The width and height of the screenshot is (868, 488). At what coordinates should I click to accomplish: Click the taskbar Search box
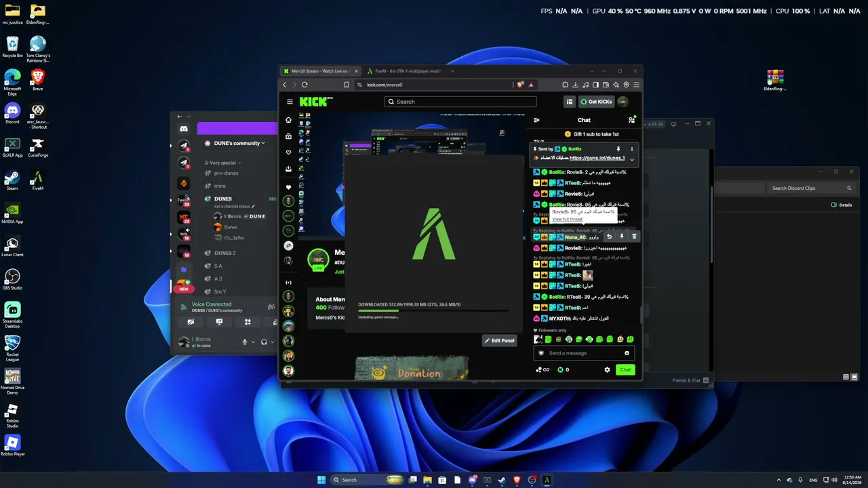(366, 480)
